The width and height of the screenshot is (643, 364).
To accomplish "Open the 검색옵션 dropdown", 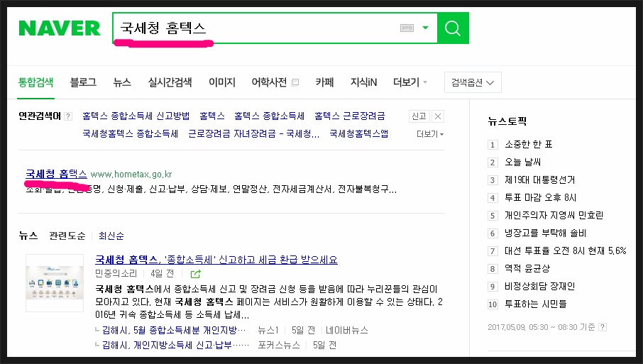I will 473,82.
